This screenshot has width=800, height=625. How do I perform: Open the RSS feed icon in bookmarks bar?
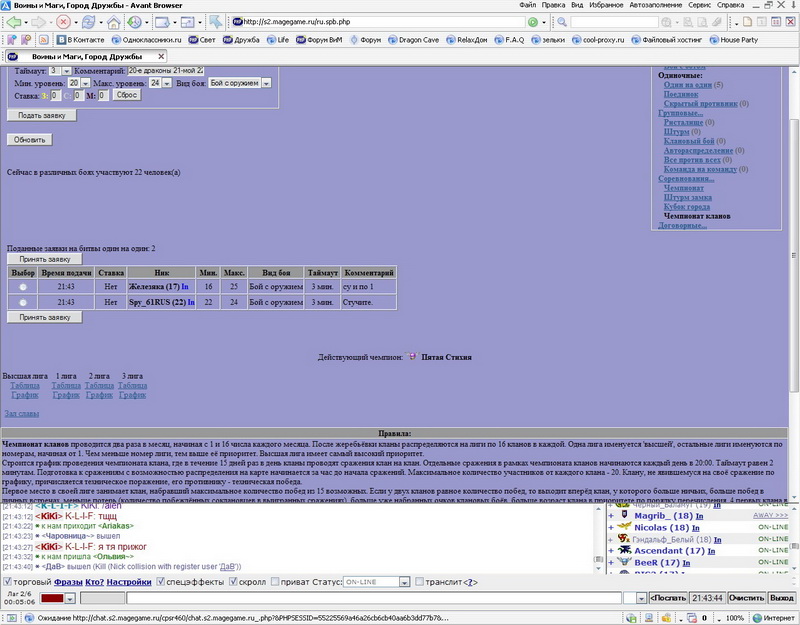point(44,40)
